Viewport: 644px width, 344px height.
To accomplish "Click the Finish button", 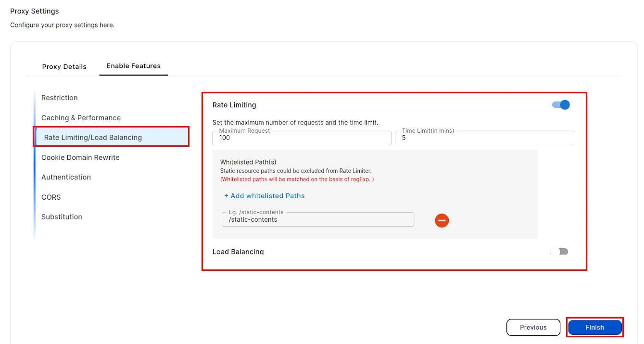I will click(x=594, y=327).
